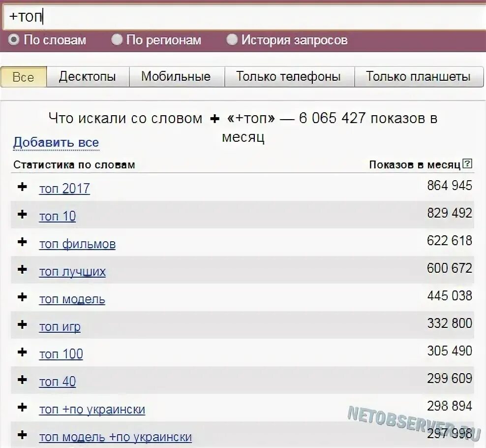The width and height of the screenshot is (486, 448).
Task: Add 'топ 2017' keyword via plus icon
Action: [x=22, y=187]
